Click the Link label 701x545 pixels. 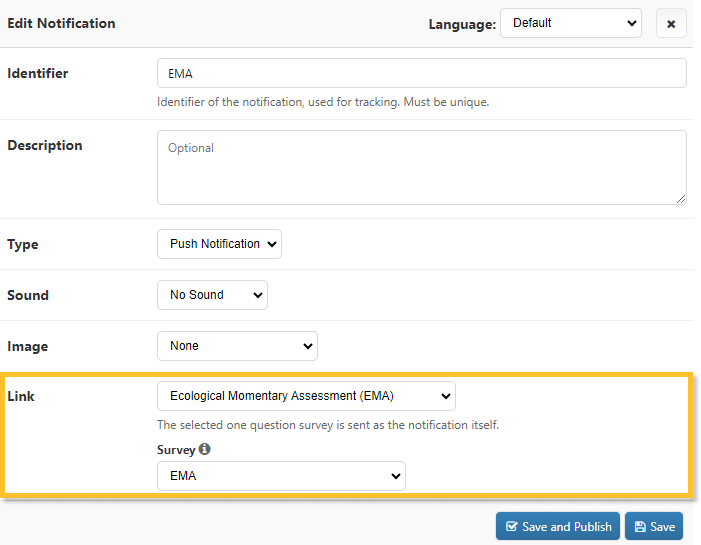click(21, 396)
